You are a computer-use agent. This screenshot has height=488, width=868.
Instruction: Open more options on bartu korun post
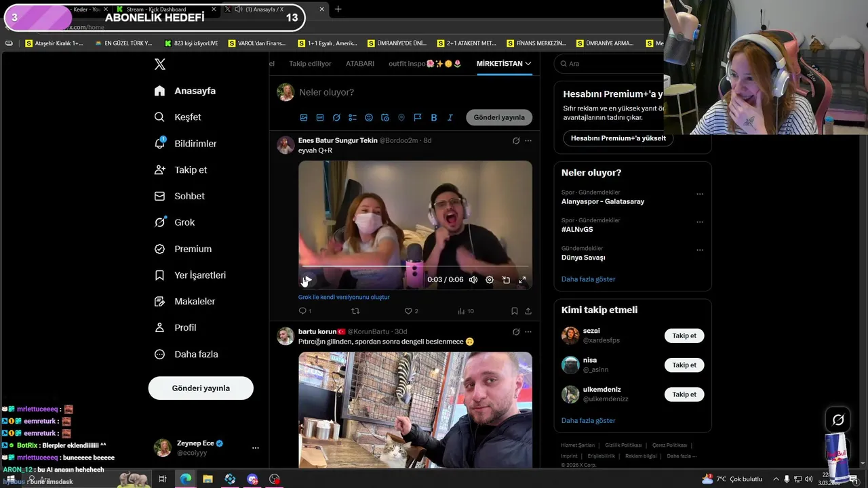[x=528, y=332]
